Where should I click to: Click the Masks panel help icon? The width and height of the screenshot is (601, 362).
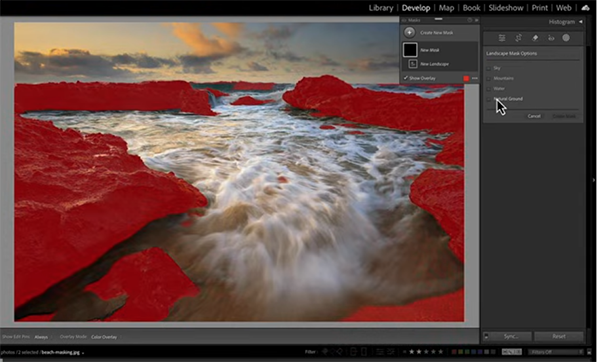470,20
